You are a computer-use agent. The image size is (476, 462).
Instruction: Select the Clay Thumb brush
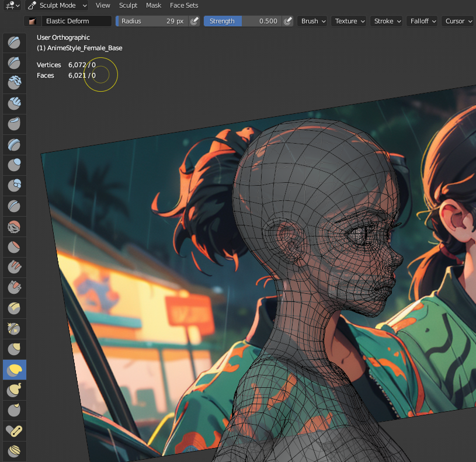(14, 124)
